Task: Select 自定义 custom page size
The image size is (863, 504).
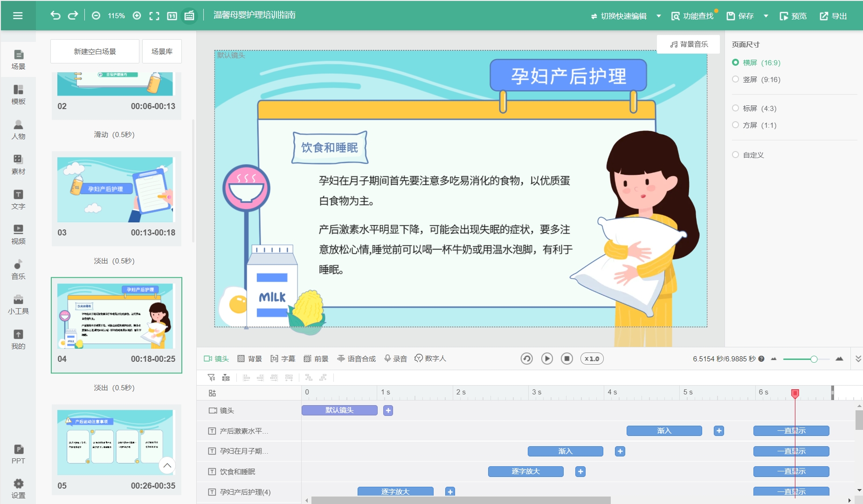Action: pos(748,155)
